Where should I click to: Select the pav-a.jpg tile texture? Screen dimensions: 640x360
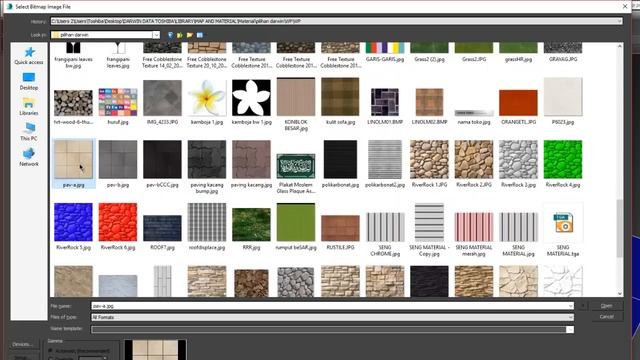(x=73, y=160)
